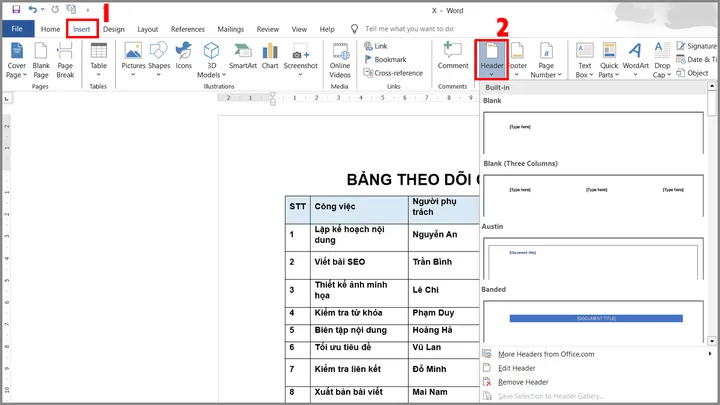Insert a Cover Page
The width and height of the screenshot is (720, 405).
point(17,60)
